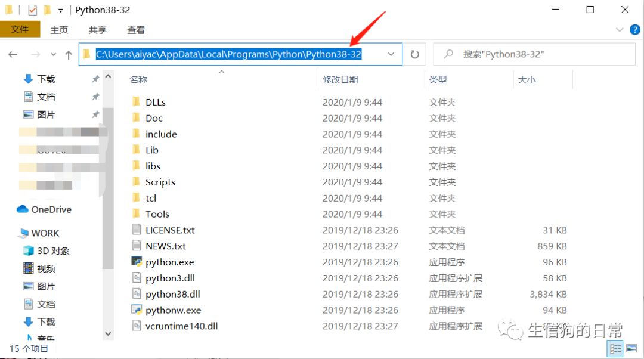Refresh the current folder view
This screenshot has width=644, height=359.
coord(415,54)
